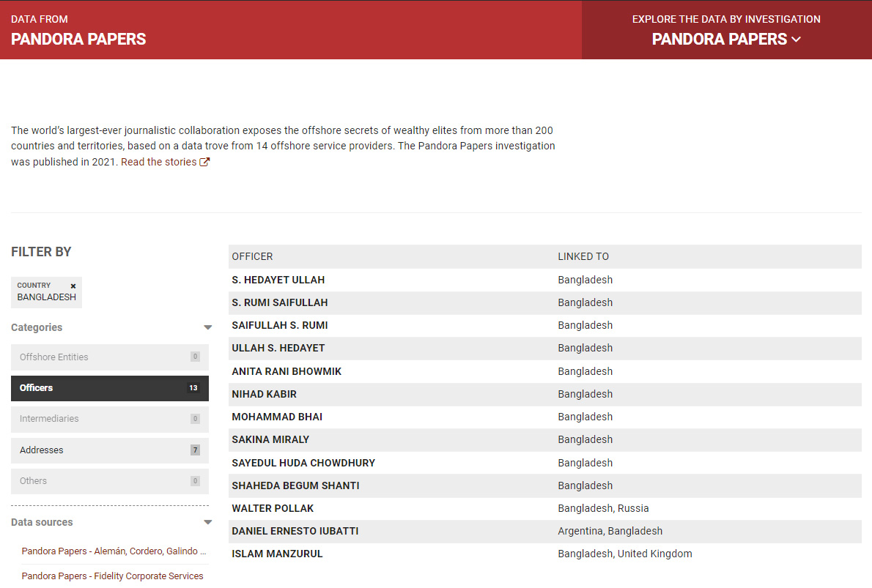Click the Addresses count badge 7

coord(195,450)
